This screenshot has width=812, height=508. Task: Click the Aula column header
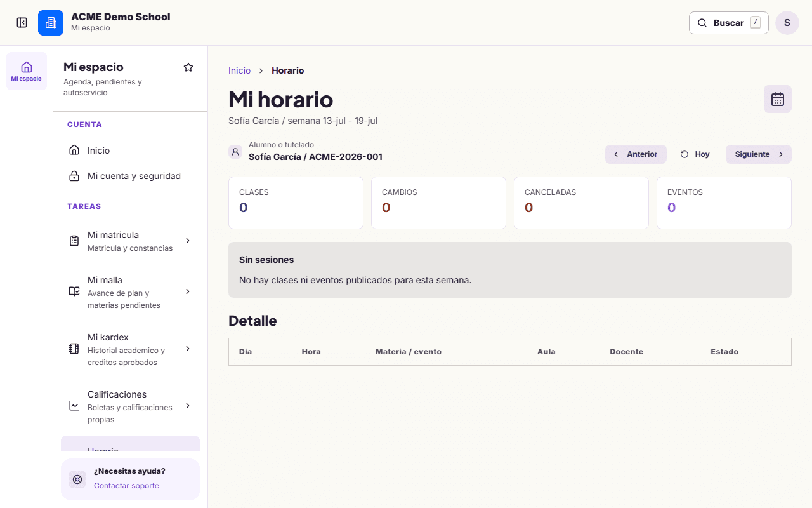point(546,352)
